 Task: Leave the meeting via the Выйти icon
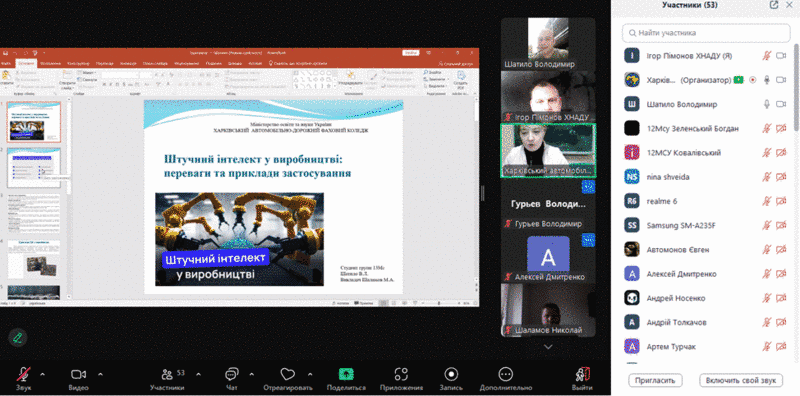(x=582, y=375)
